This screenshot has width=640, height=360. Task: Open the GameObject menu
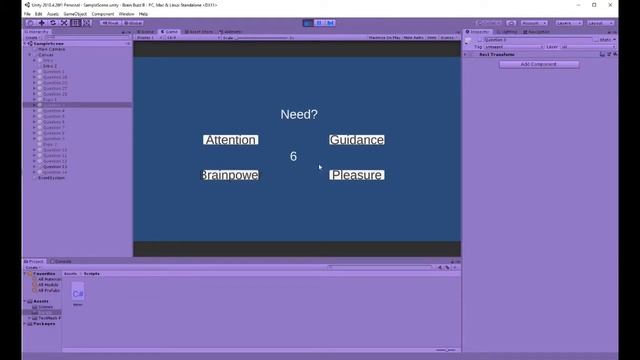[x=75, y=14]
